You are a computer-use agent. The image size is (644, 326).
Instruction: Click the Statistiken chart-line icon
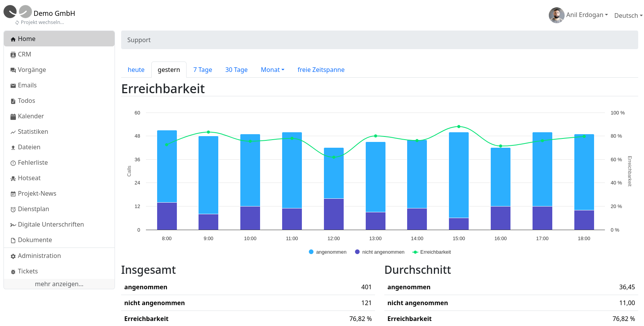[13, 132]
